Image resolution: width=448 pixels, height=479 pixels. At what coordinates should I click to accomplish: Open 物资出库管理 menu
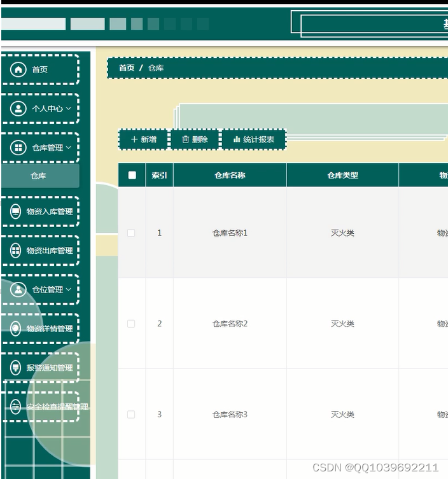pyautogui.click(x=40, y=251)
